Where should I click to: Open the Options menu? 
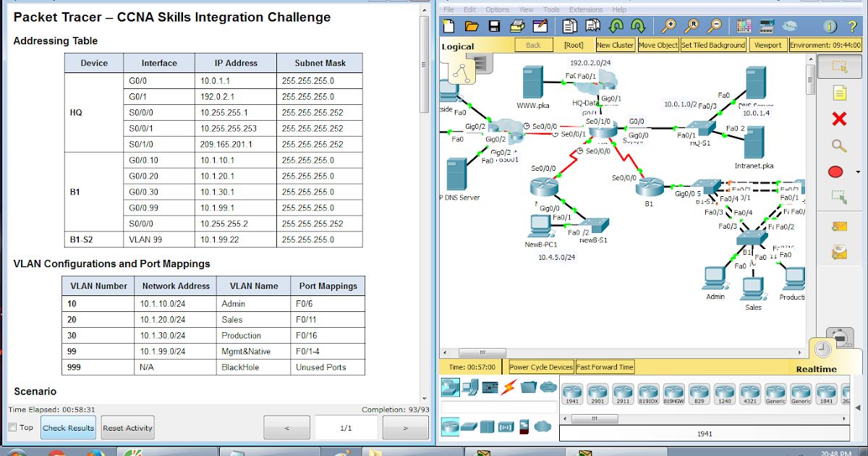tap(497, 9)
